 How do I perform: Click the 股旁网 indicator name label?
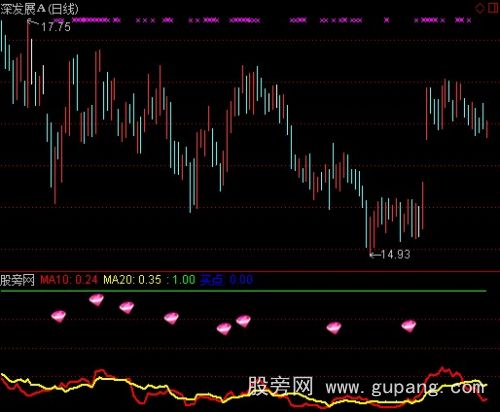tap(17, 280)
